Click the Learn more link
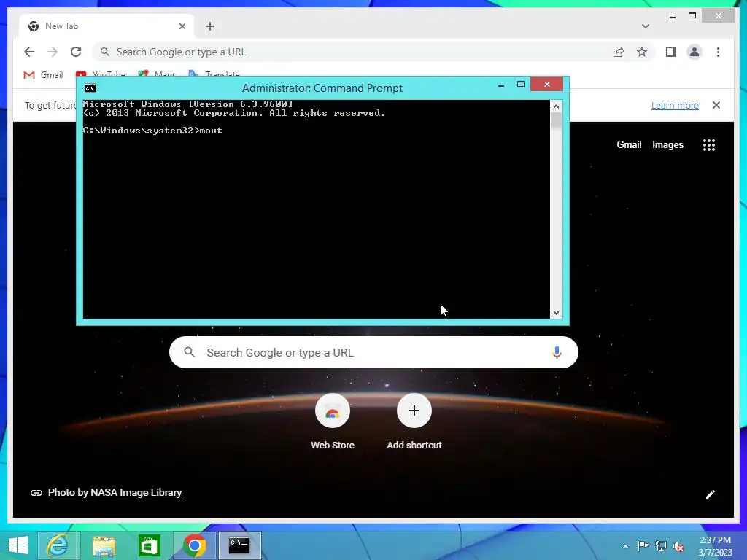 coord(675,105)
